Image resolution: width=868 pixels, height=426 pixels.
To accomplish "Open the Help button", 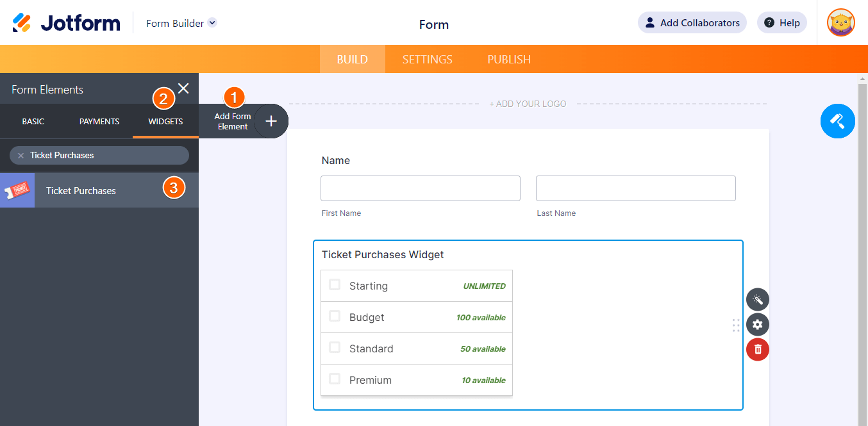I will pos(781,23).
